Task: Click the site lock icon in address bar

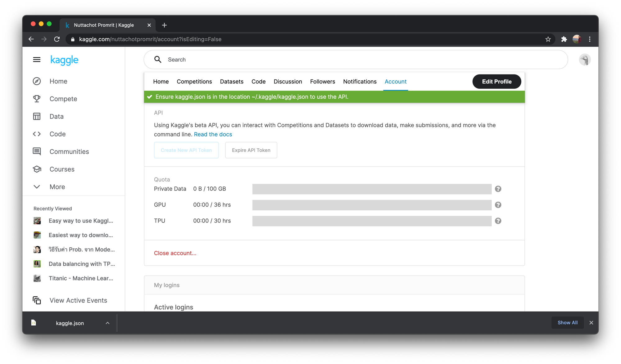Action: pyautogui.click(x=73, y=39)
